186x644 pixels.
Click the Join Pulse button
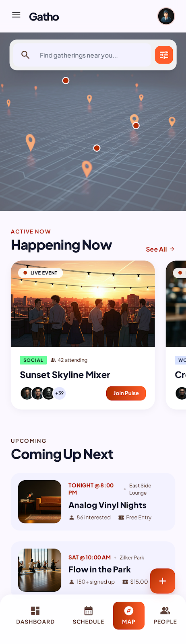pyautogui.click(x=126, y=393)
